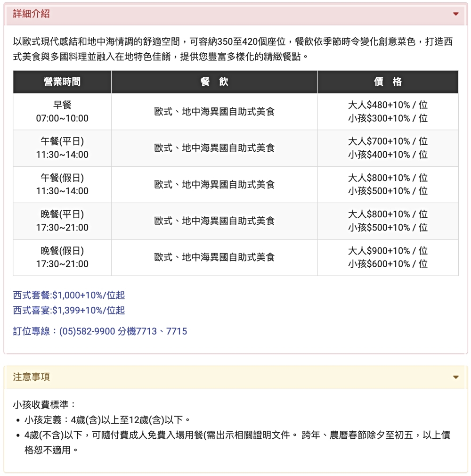Click the 午餐(假日) time slot row
Screen dimensions: 471x476
pyautogui.click(x=62, y=184)
